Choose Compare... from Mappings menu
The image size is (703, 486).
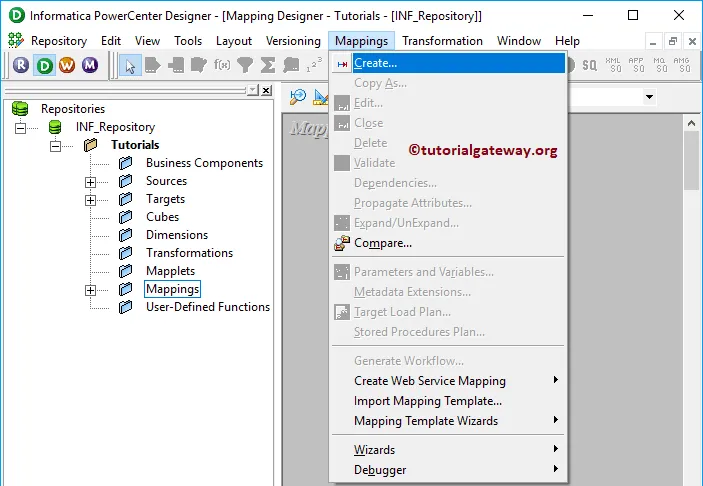[448, 243]
